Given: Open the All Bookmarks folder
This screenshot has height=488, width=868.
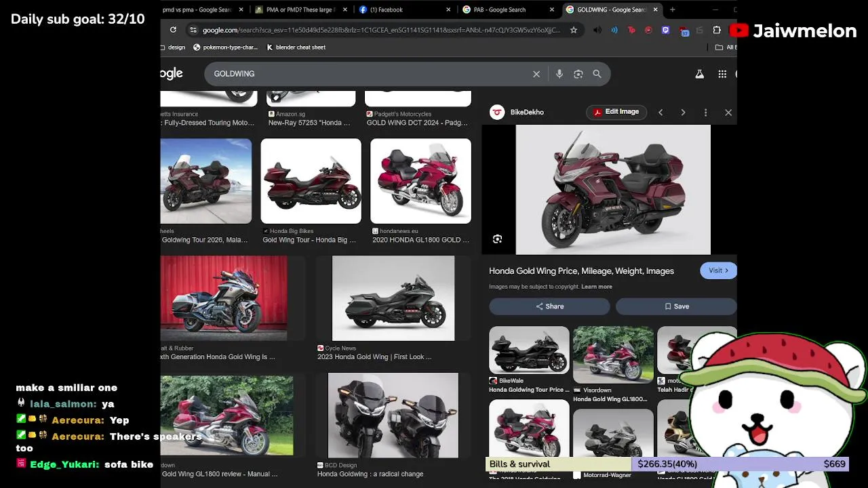Looking at the screenshot, I should tap(726, 47).
